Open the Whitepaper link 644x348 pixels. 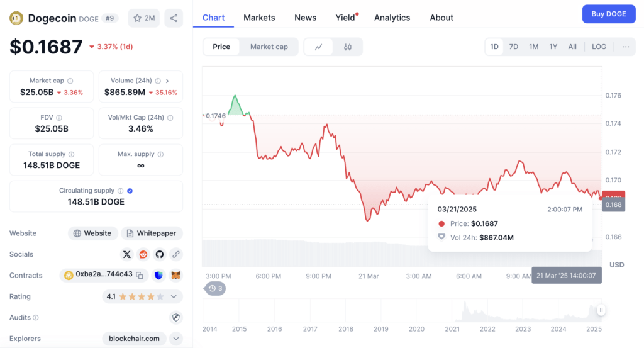[x=152, y=233]
